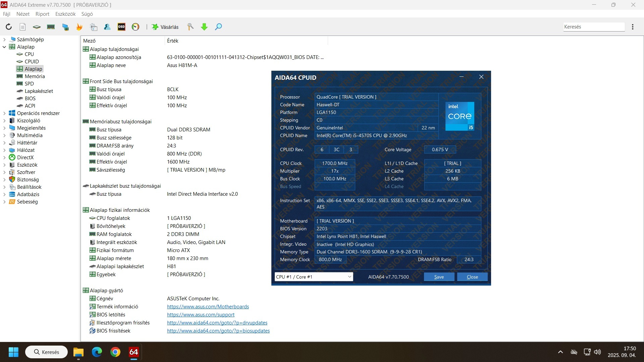Click the refresh toolbar icon
The width and height of the screenshot is (644, 362).
[x=9, y=27]
